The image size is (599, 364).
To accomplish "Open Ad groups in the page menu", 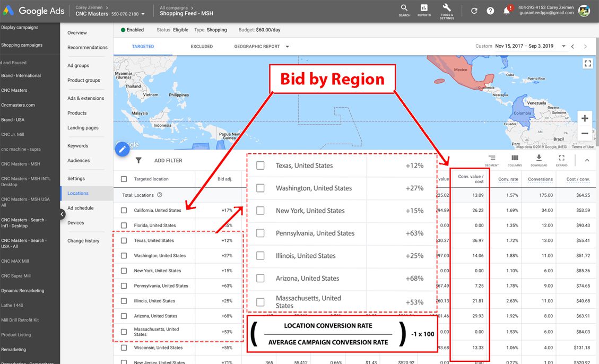I will click(79, 66).
